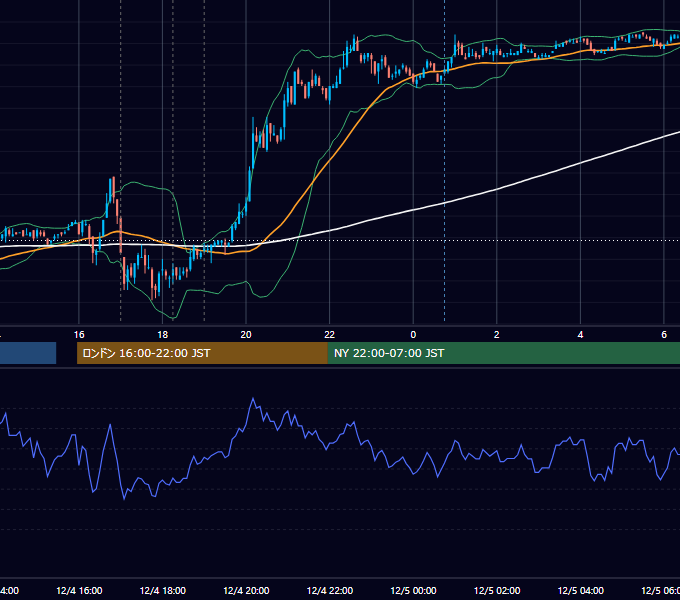
Task: Click the 12/4 22:00 date label
Action: [330, 590]
